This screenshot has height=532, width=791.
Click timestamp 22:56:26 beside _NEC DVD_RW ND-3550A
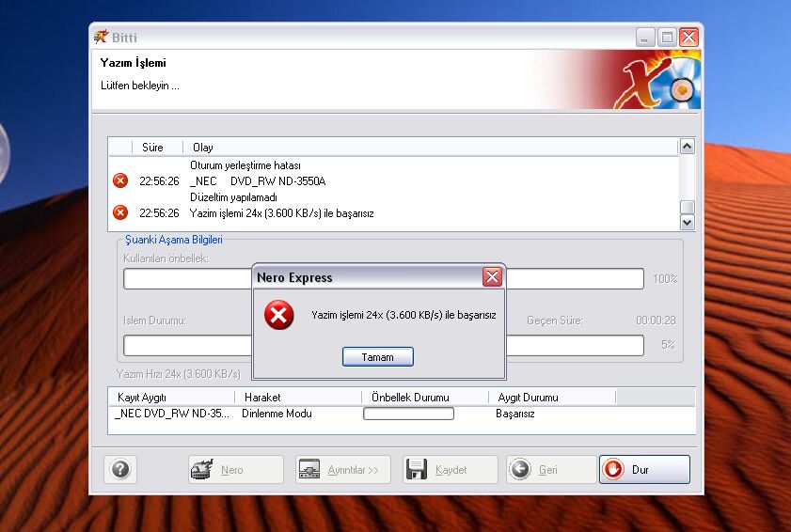click(x=159, y=181)
